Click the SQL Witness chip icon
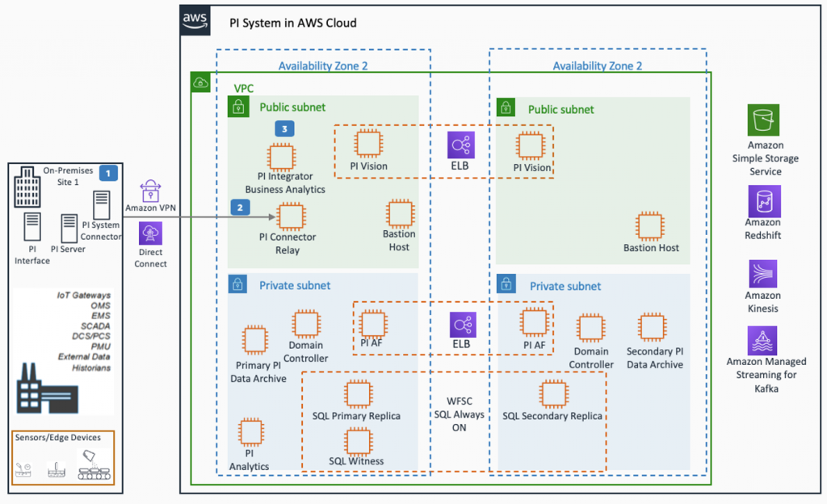The height and width of the screenshot is (504, 827). point(359,441)
